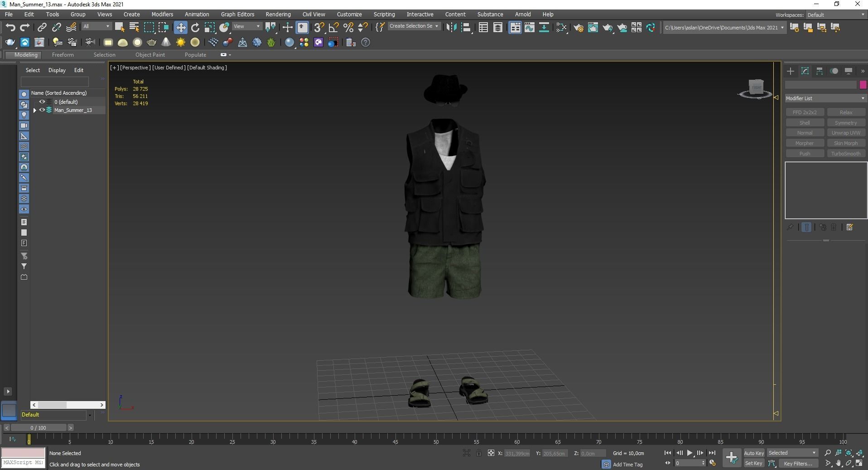The width and height of the screenshot is (868, 470).
Task: Click the Sun light icon in toolbar
Action: [181, 43]
